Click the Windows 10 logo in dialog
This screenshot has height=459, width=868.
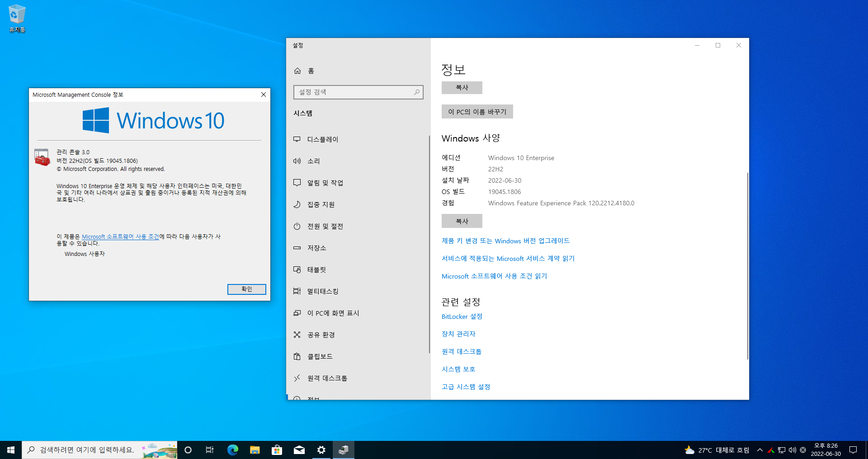pyautogui.click(x=153, y=120)
